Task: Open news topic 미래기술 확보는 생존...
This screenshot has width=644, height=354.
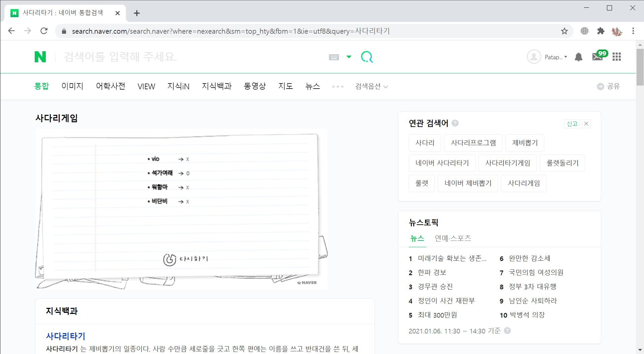Action: click(452, 258)
